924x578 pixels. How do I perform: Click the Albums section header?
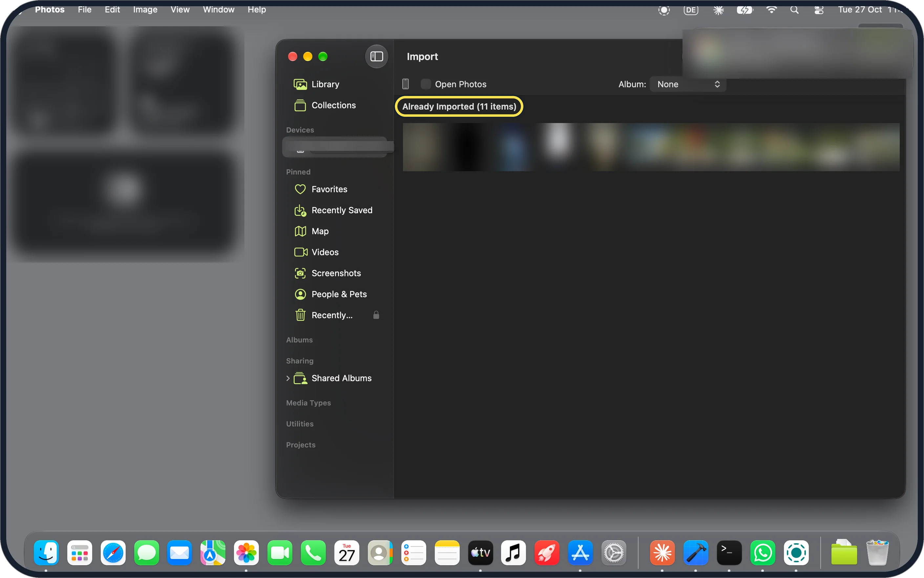tap(299, 340)
